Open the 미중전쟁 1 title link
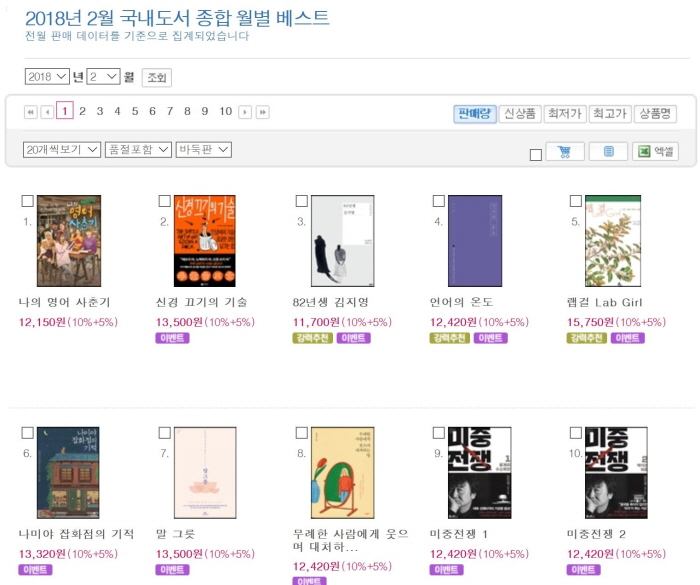This screenshot has width=700, height=585. pos(458,534)
